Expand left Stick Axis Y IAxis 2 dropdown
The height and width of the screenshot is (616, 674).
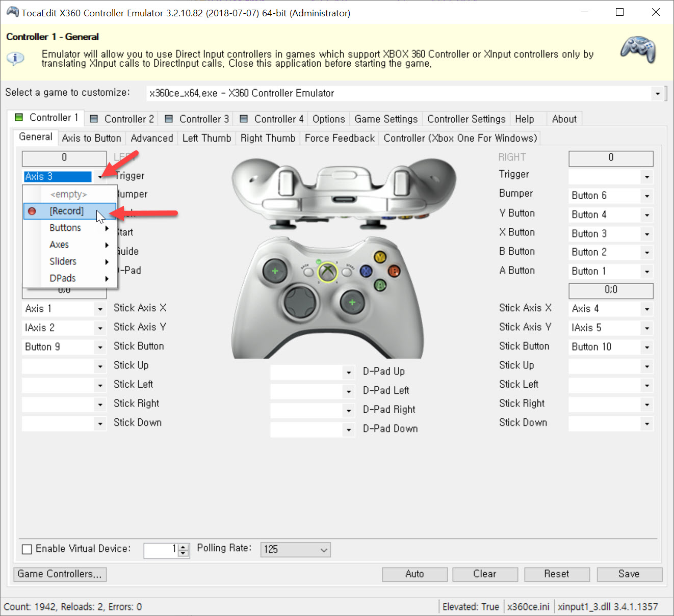point(100,328)
